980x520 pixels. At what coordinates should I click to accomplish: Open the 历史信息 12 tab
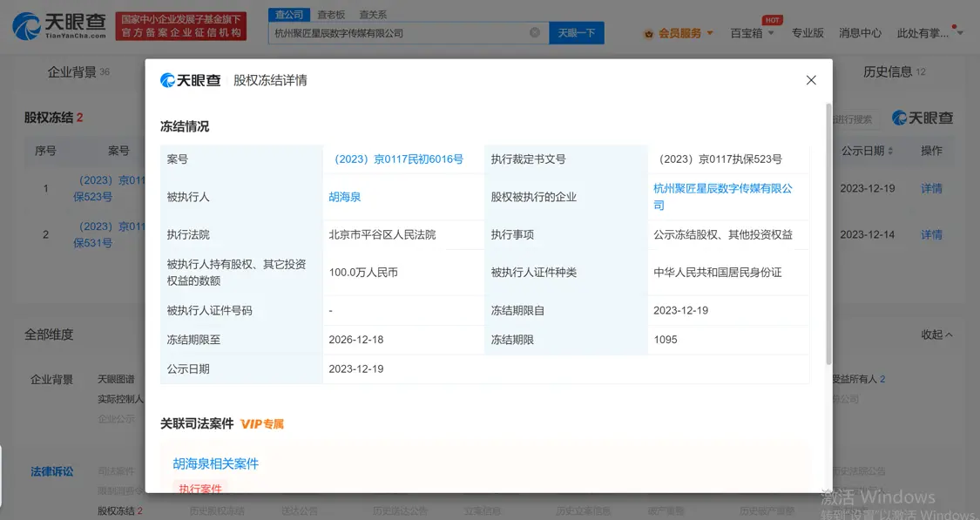(894, 72)
